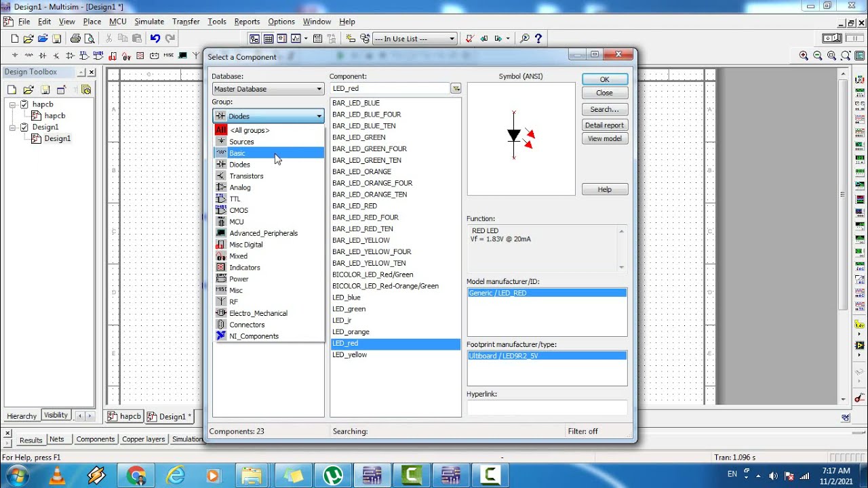The width and height of the screenshot is (868, 488).
Task: Open the Place menu
Action: 92,22
